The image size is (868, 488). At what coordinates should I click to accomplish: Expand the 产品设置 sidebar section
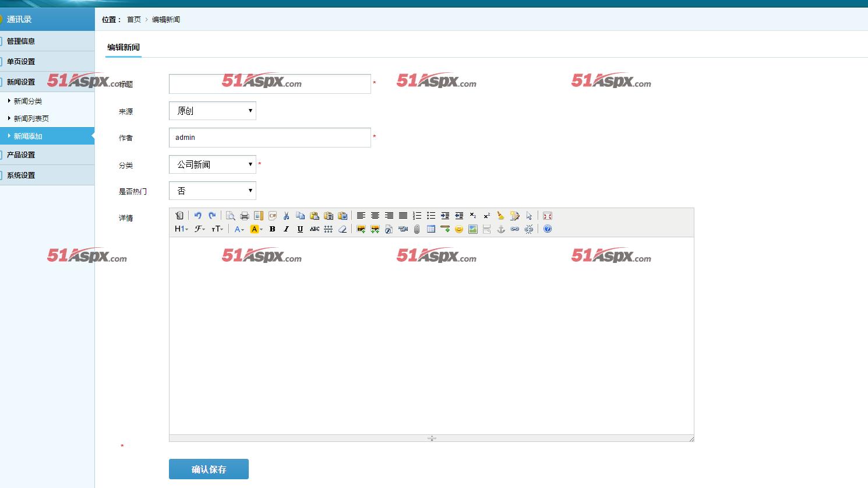tap(47, 155)
